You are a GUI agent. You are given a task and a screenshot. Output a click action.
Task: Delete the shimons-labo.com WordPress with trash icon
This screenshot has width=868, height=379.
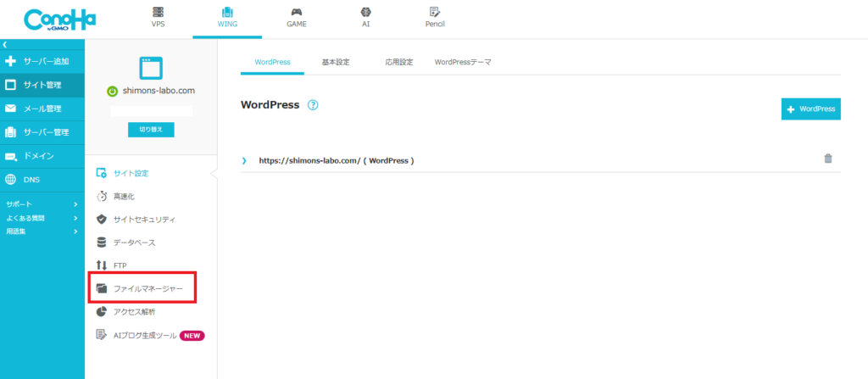(828, 159)
